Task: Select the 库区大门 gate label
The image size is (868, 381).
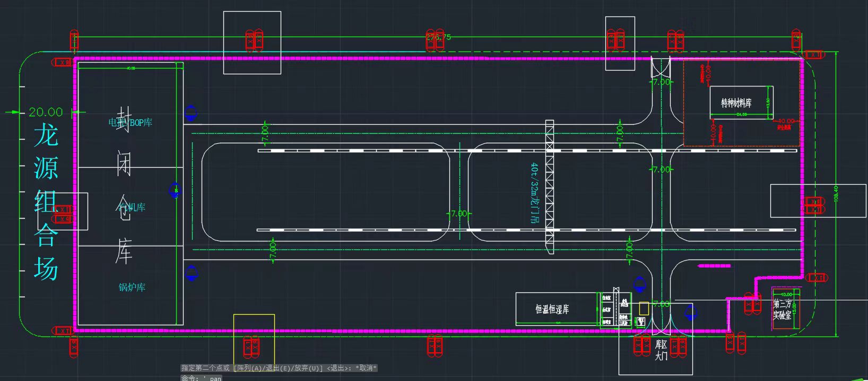Action: tap(661, 350)
